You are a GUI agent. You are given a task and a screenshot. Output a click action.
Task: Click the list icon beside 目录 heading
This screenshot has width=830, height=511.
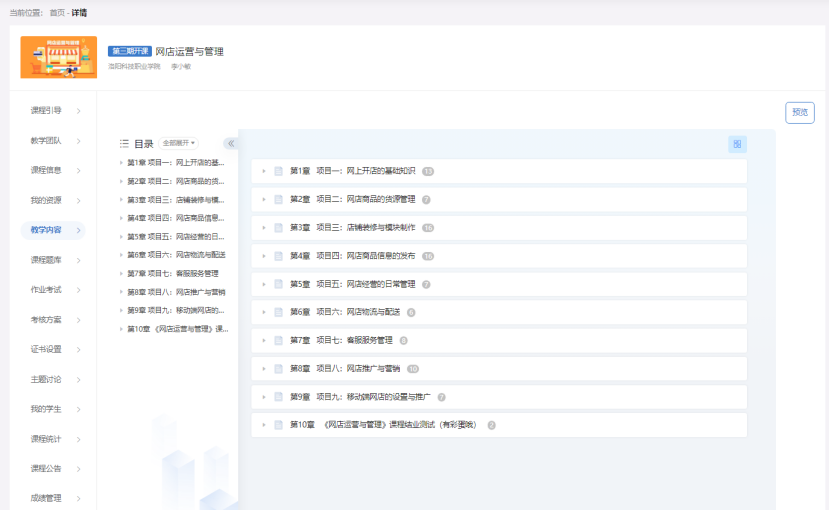point(124,143)
